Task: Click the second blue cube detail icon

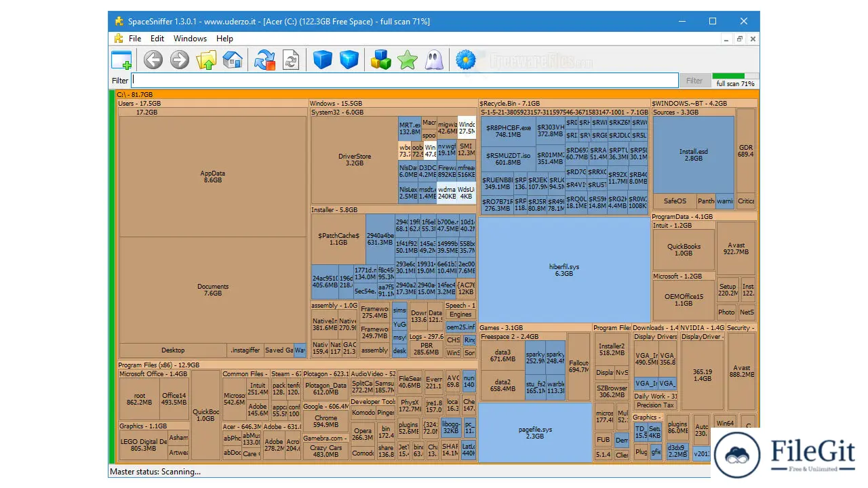Action: tap(349, 60)
